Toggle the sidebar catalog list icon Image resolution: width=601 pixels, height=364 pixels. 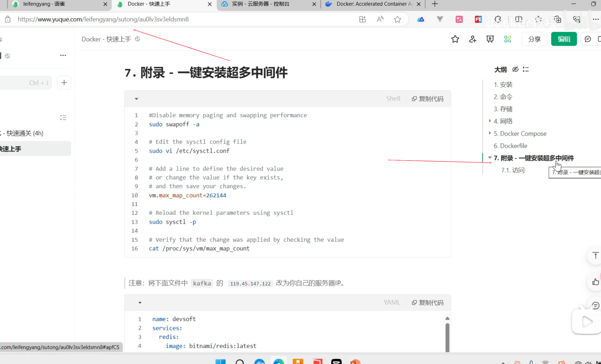pos(63,117)
